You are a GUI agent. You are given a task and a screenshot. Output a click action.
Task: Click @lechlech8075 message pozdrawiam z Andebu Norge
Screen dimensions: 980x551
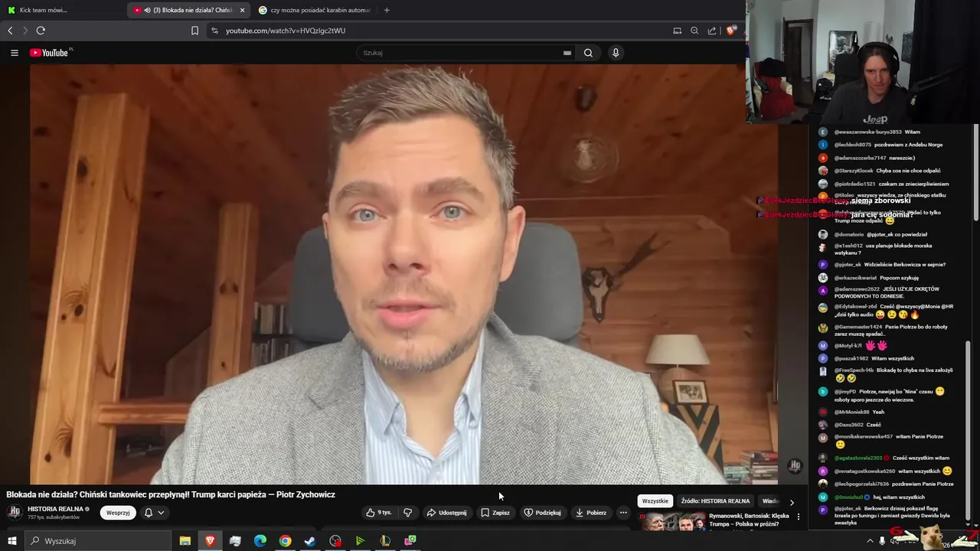[x=888, y=145]
